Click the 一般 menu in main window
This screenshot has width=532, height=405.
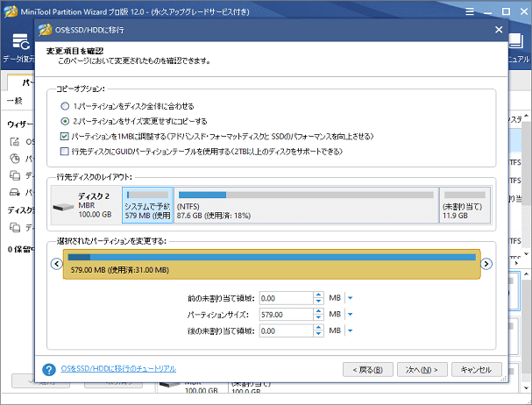pos(15,101)
